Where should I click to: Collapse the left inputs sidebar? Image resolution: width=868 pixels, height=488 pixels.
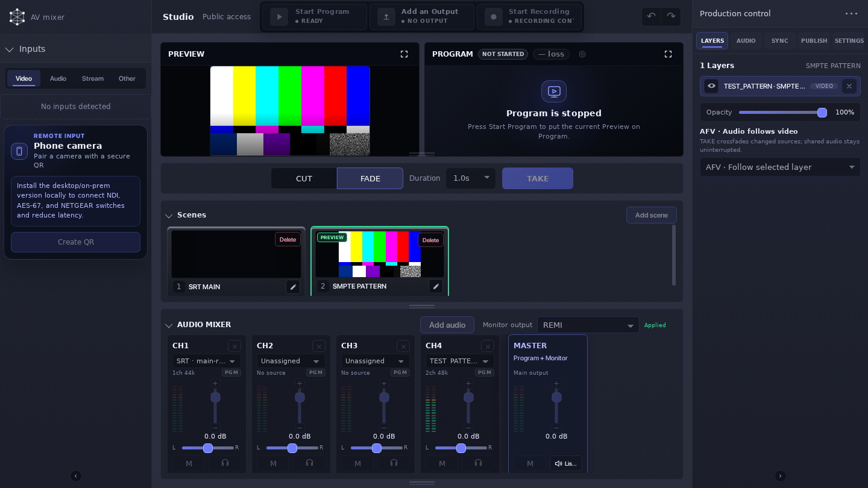76,476
